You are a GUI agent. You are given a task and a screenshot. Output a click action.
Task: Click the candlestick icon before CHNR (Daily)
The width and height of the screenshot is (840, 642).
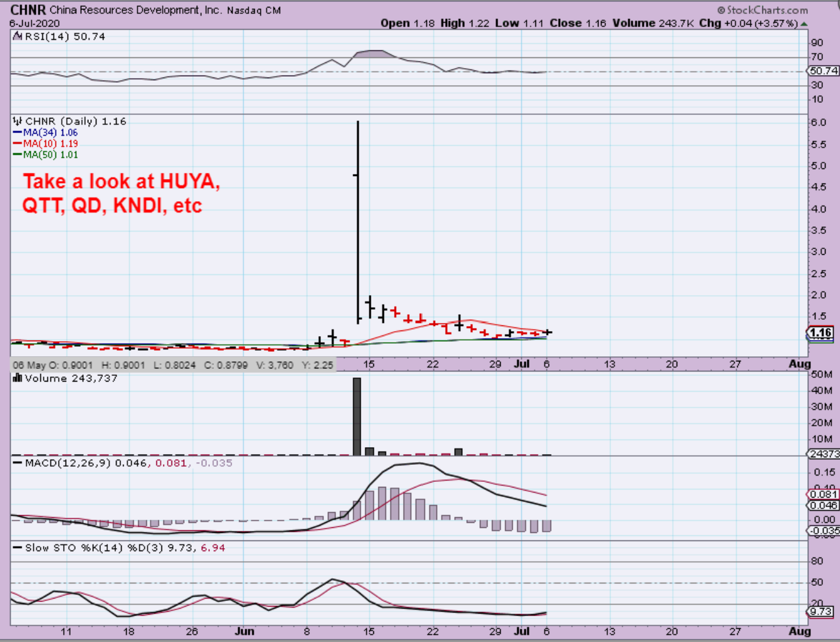(x=18, y=121)
